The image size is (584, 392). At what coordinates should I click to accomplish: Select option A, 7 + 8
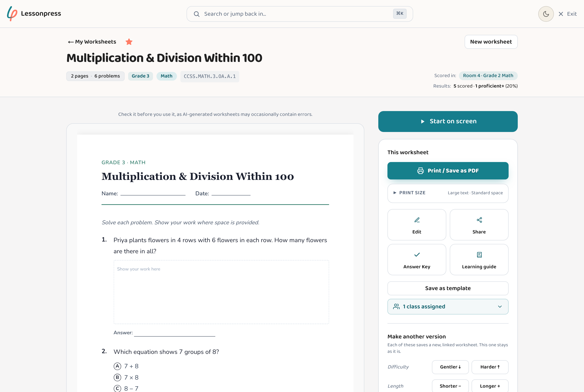pyautogui.click(x=126, y=366)
